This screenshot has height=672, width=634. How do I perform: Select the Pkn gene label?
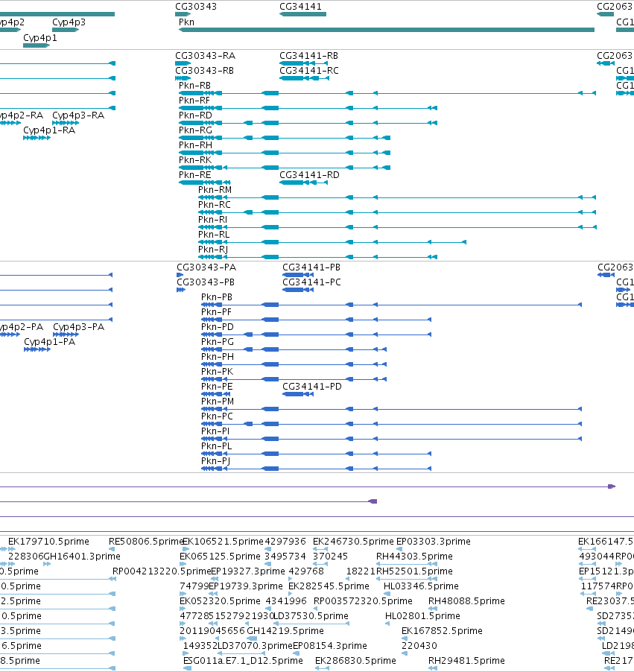(186, 22)
